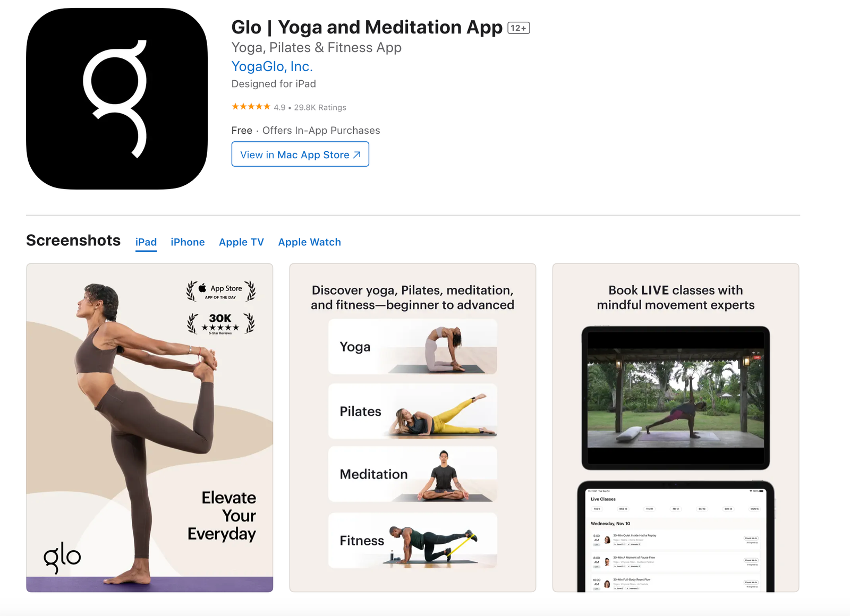Open the Book LIVE classes screenshot

point(676,427)
